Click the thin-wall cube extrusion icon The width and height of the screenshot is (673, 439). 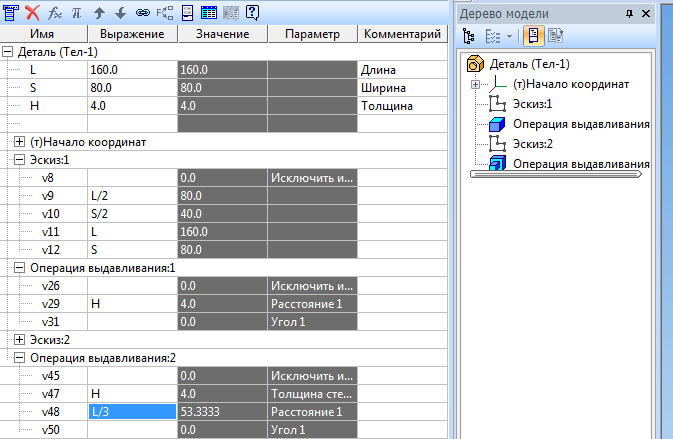[497, 163]
